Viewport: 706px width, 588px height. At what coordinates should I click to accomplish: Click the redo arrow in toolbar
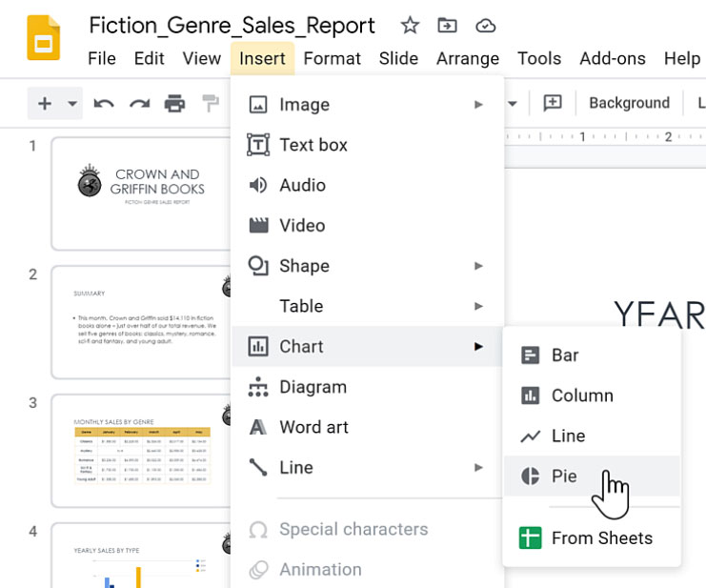tap(139, 104)
